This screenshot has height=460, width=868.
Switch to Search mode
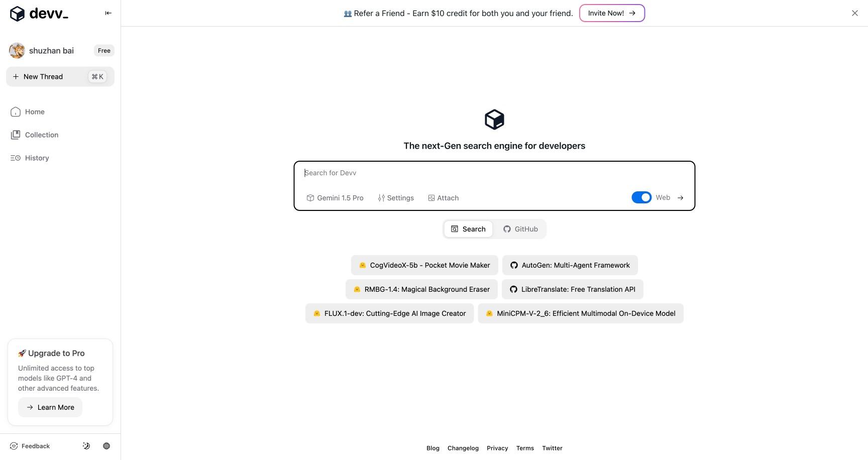468,229
